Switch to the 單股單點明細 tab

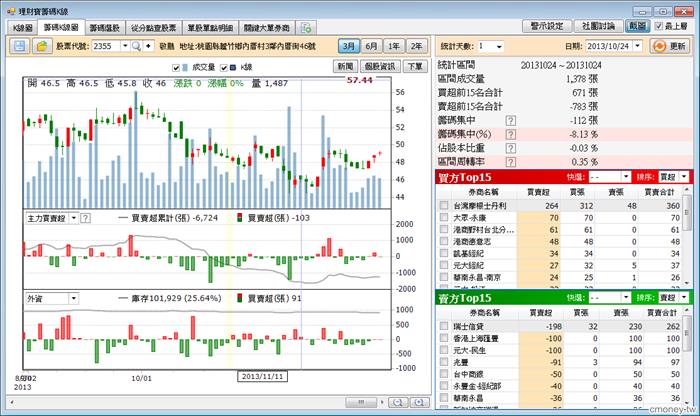210,28
